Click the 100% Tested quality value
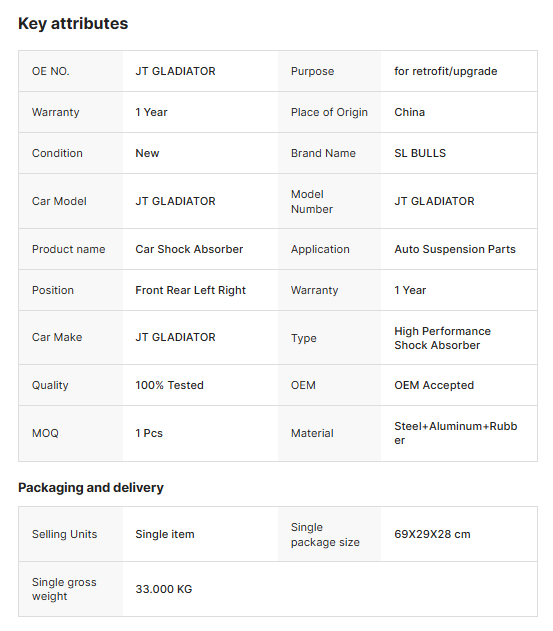Viewport: 553px width, 631px height. 169,385
